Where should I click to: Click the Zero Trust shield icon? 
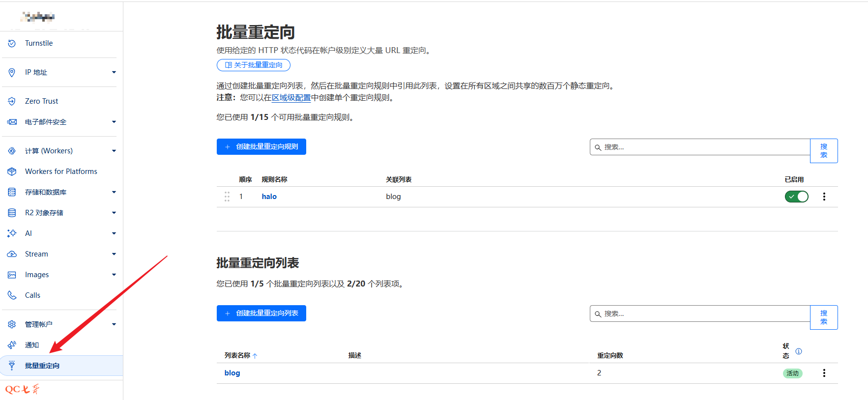(x=12, y=101)
